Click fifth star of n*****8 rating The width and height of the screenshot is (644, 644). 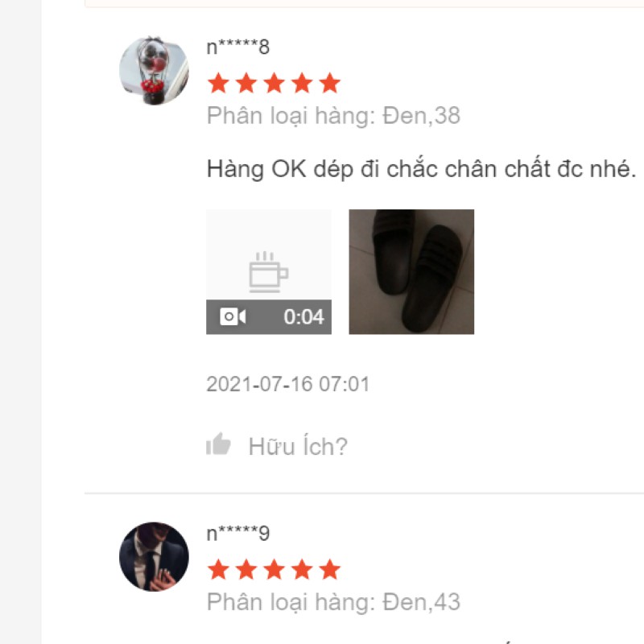[x=330, y=84]
